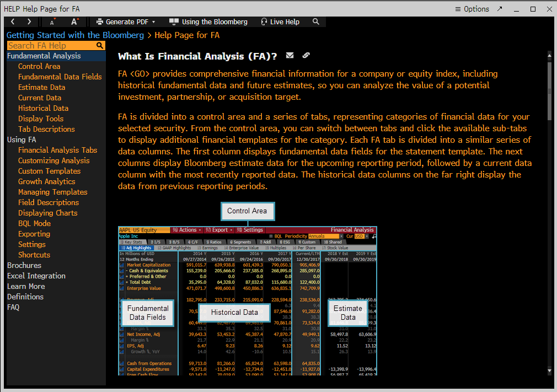Click the pop-out arrow icon beside Options
Screen dimensions: 557x392
[x=500, y=9]
